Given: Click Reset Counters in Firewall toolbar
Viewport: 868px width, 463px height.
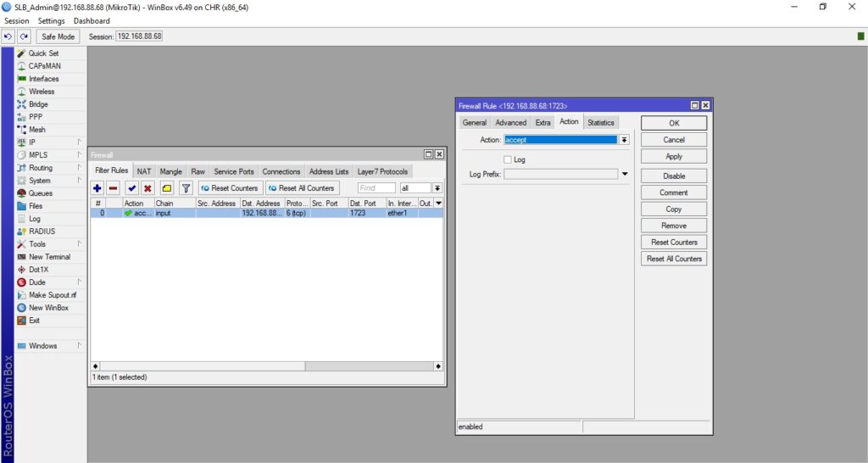Looking at the screenshot, I should tap(231, 188).
